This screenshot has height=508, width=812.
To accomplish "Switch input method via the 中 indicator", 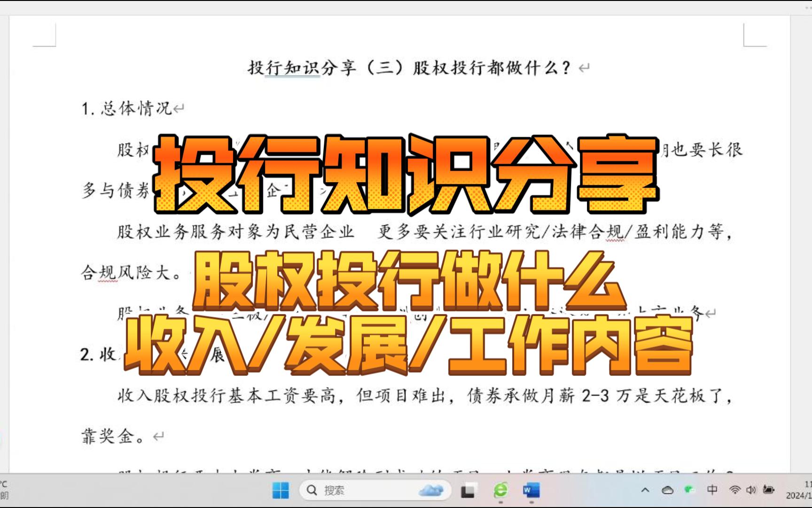I will click(x=712, y=490).
